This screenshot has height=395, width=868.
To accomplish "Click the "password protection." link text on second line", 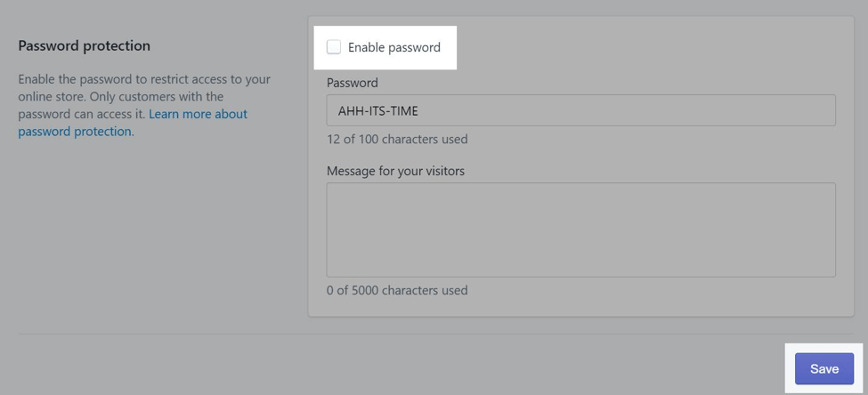I will (76, 132).
